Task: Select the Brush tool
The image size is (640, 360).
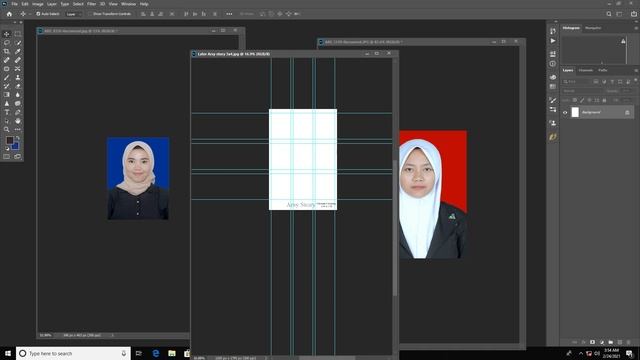Action: (7, 78)
